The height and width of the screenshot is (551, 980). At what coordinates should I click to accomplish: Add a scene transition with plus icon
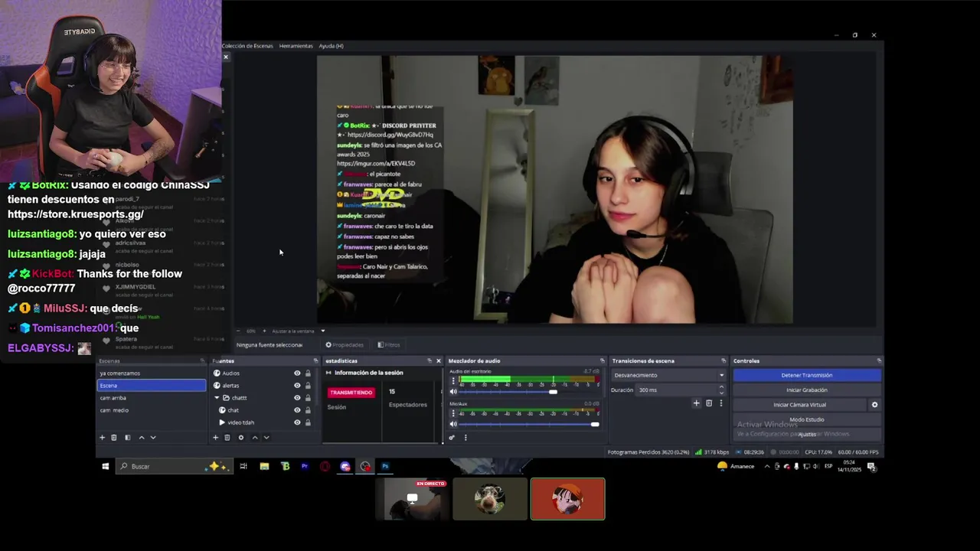pyautogui.click(x=696, y=403)
